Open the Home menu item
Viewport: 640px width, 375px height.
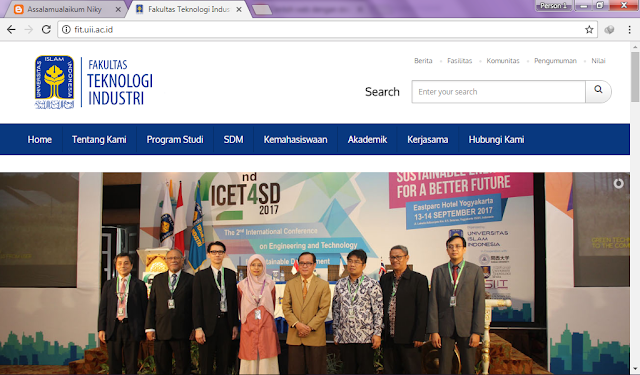(x=40, y=140)
